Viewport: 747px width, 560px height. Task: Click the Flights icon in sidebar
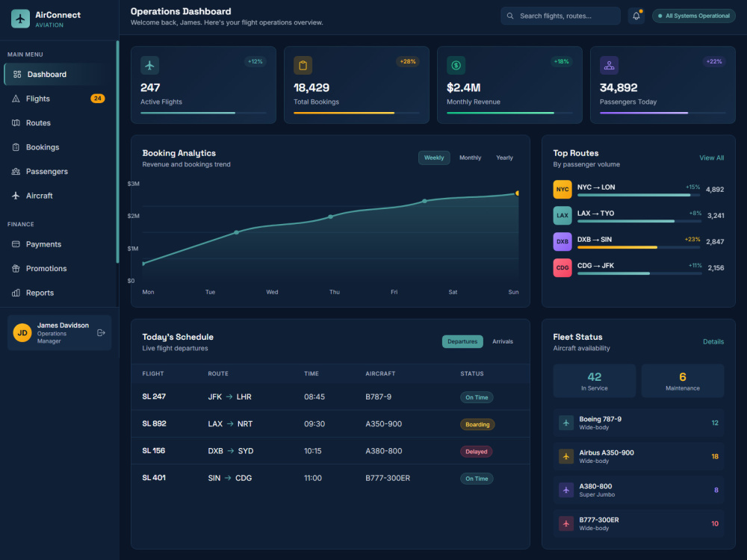pyautogui.click(x=16, y=99)
